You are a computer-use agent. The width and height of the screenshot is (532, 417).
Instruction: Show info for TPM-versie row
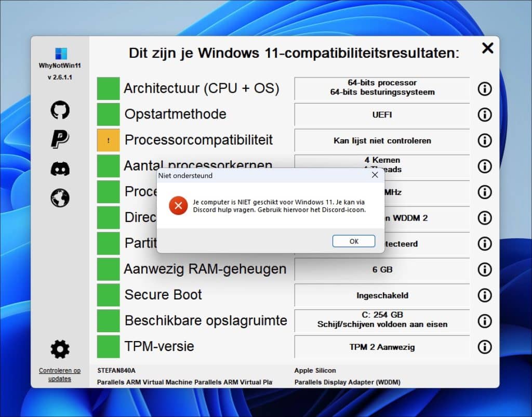pos(485,347)
